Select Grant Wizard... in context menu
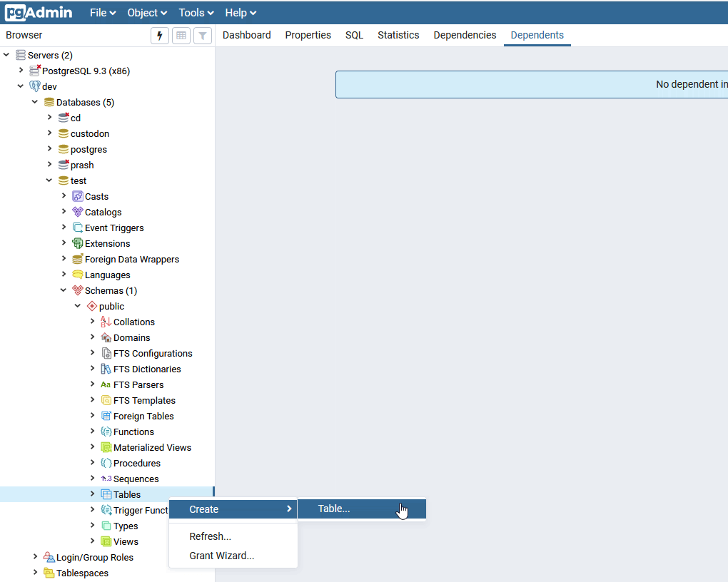 tap(221, 556)
